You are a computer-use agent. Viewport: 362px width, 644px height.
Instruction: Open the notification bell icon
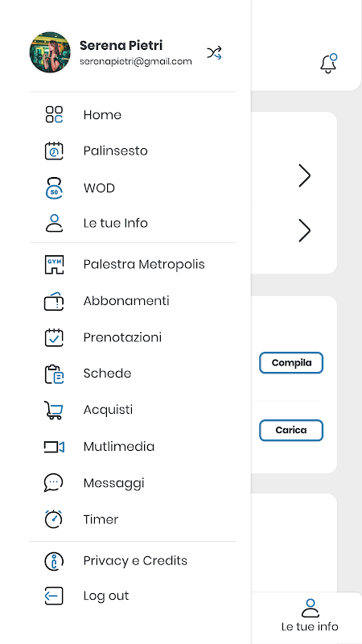click(328, 64)
